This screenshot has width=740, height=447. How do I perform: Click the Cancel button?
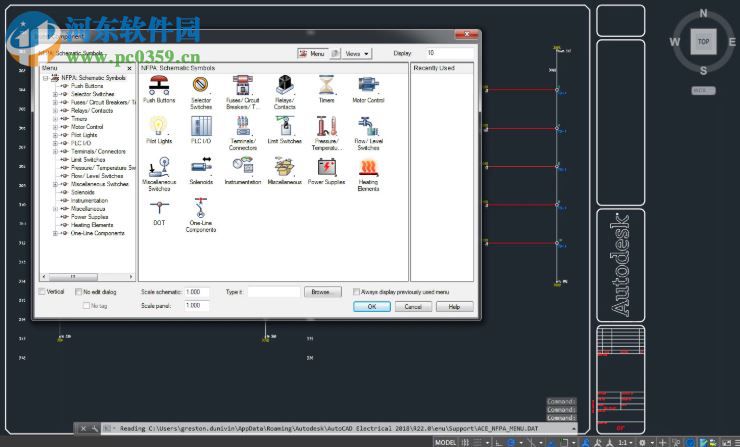coord(413,306)
